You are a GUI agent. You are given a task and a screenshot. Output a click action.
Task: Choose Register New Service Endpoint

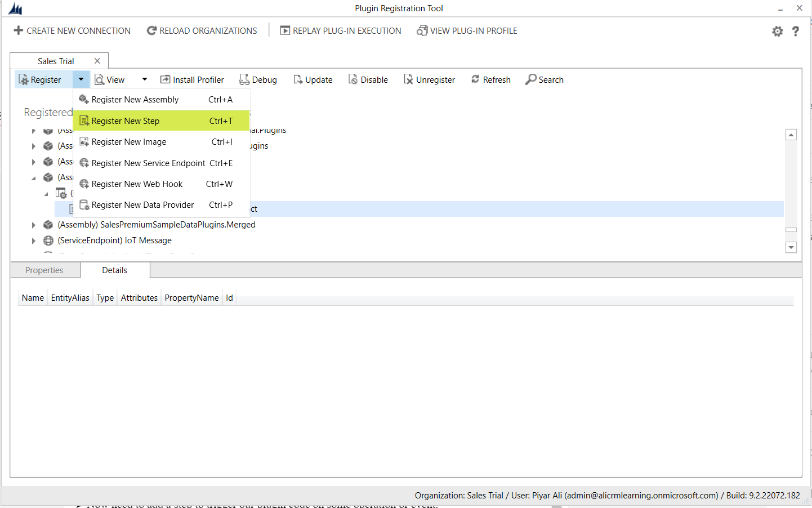click(162, 163)
